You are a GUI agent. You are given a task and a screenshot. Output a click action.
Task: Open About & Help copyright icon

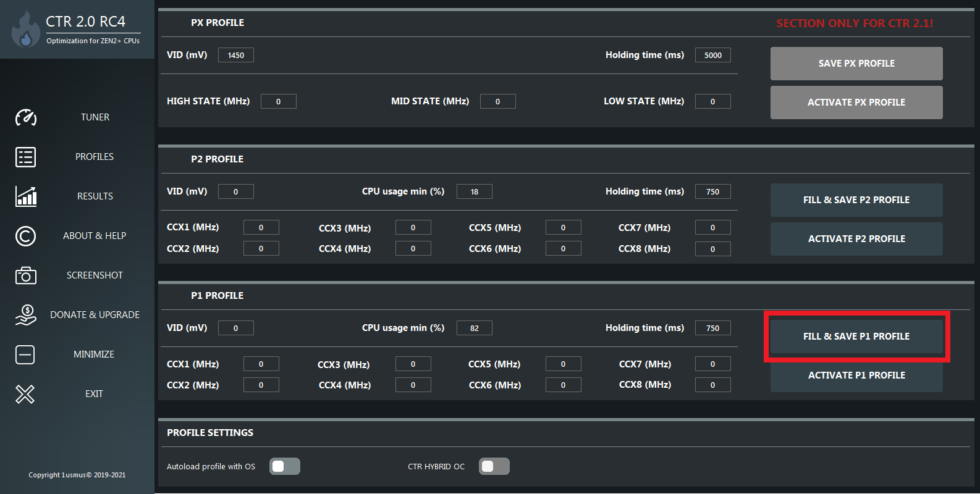coord(26,236)
